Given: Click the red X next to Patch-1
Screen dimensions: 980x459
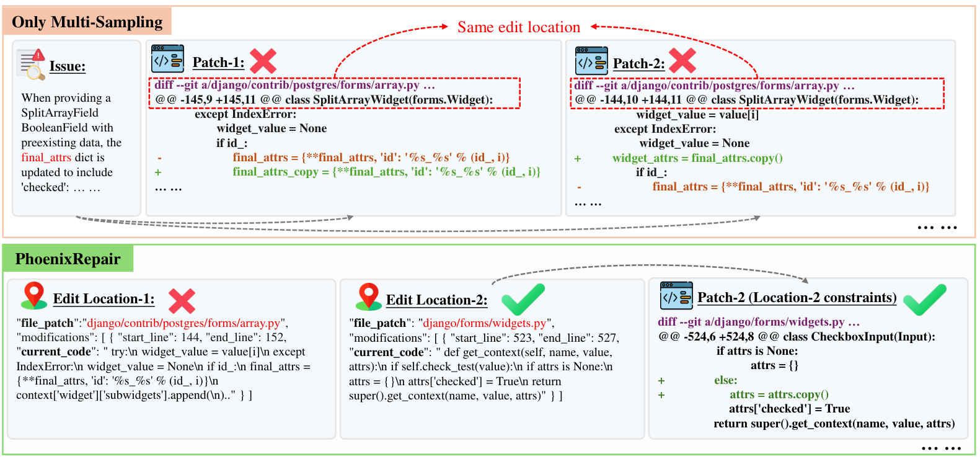Looking at the screenshot, I should click(x=263, y=61).
